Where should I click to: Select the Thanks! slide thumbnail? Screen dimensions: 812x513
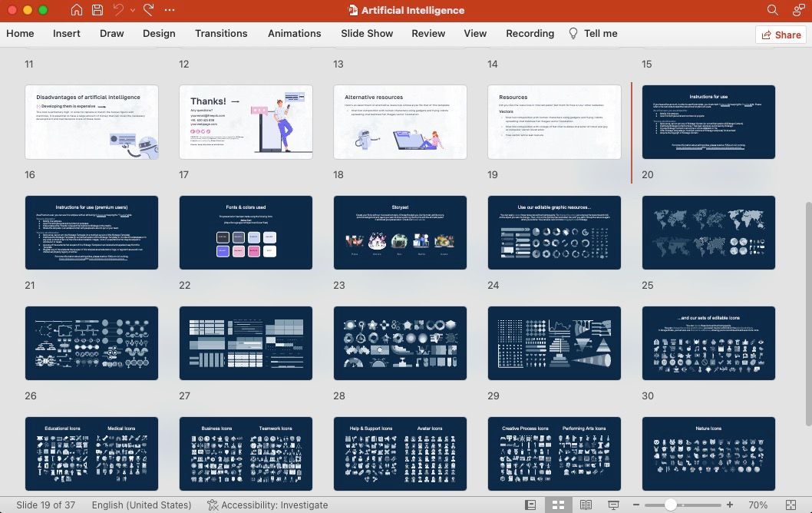(x=246, y=121)
